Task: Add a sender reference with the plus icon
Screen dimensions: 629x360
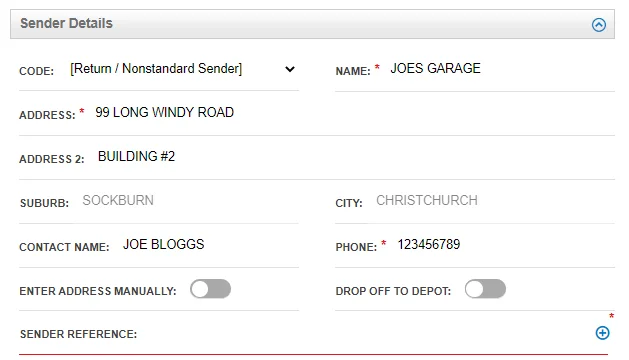Action: pos(602,333)
